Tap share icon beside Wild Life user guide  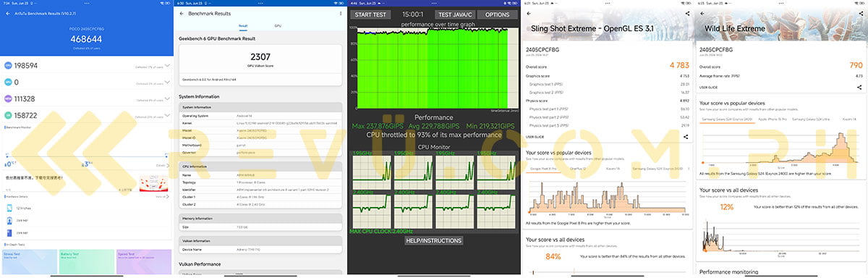click(x=859, y=86)
